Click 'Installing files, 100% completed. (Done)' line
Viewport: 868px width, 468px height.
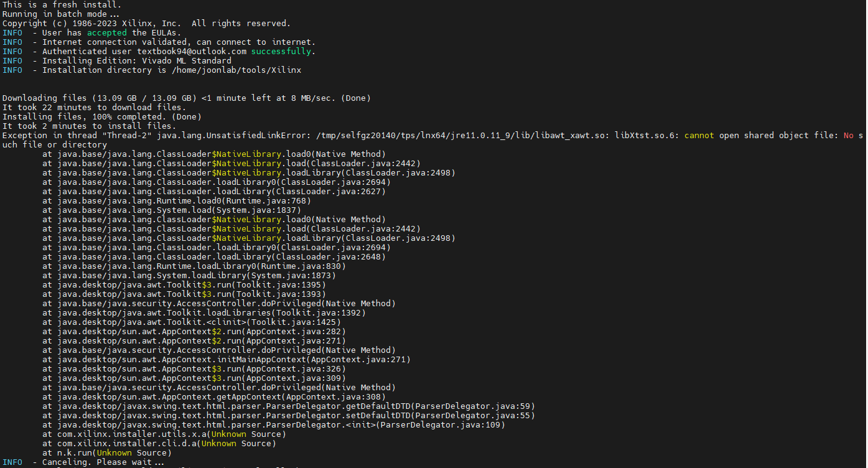coord(102,117)
